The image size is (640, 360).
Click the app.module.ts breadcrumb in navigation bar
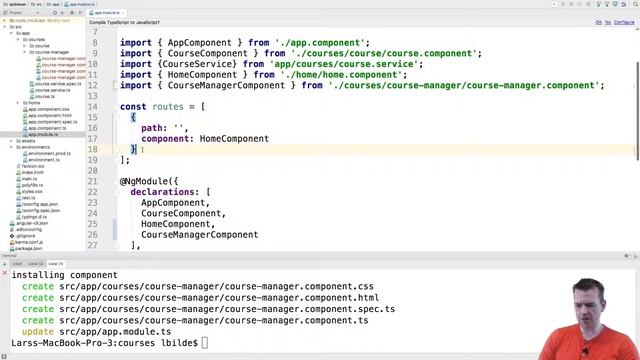[80, 4]
